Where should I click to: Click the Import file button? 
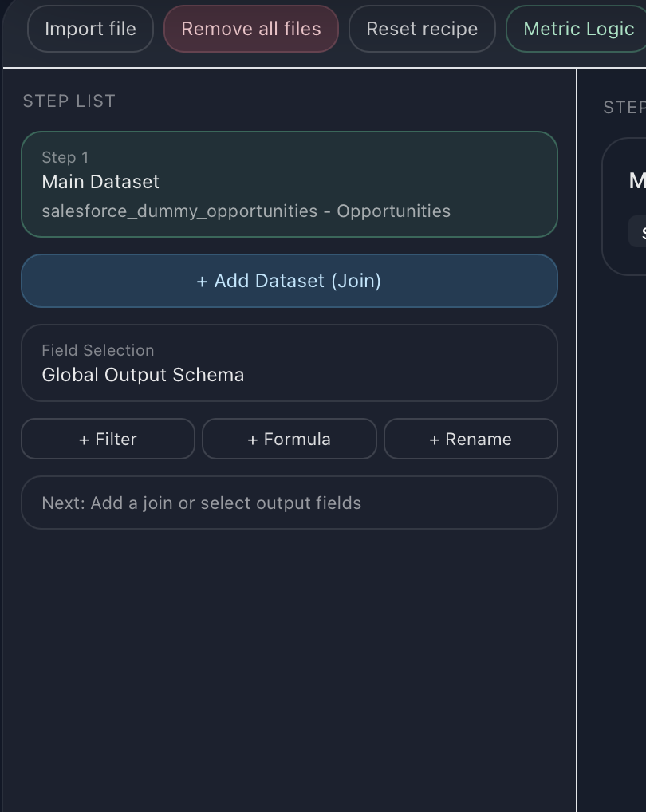click(90, 29)
